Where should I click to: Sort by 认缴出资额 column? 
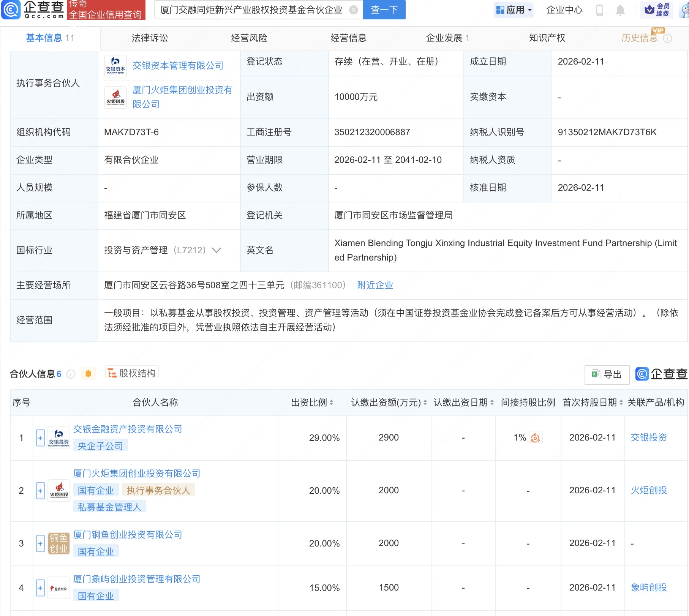coord(425,403)
